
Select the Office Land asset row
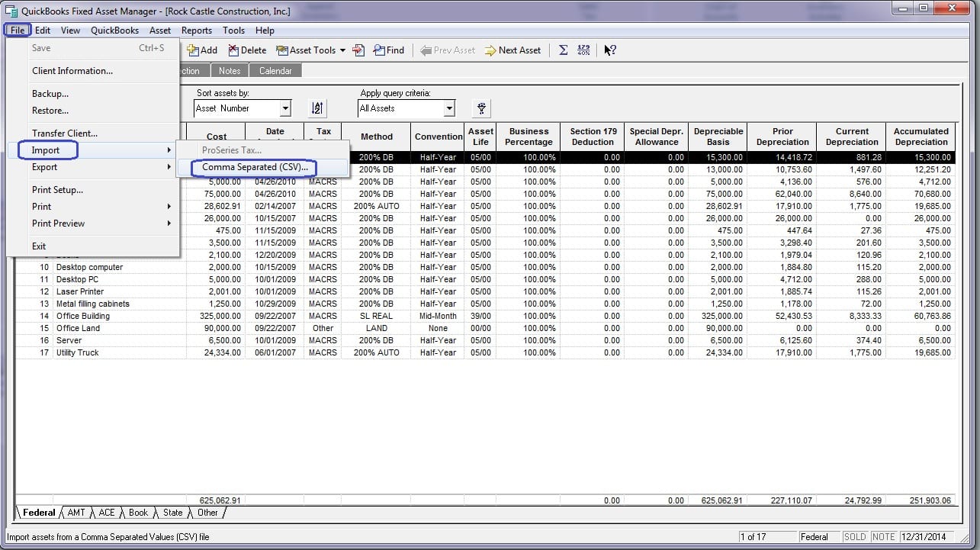pyautogui.click(x=486, y=328)
